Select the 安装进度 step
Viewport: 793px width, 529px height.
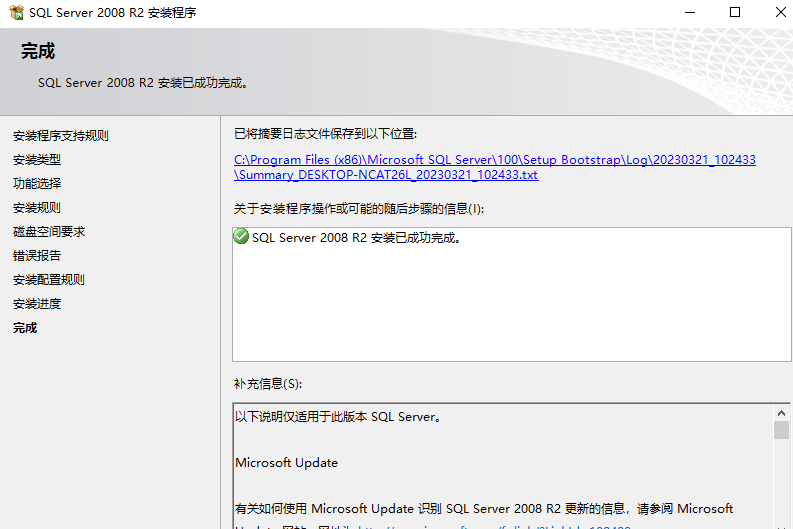pyautogui.click(x=37, y=304)
